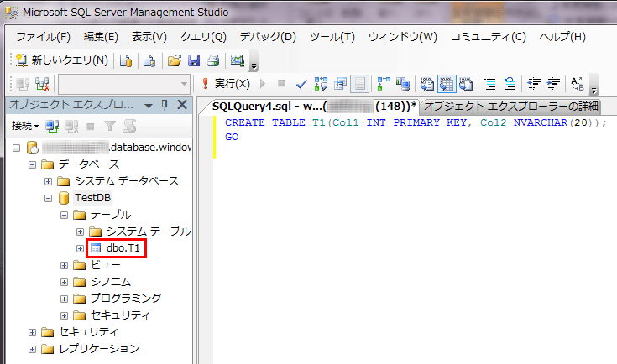Collapse the テーブル folder

(x=64, y=215)
